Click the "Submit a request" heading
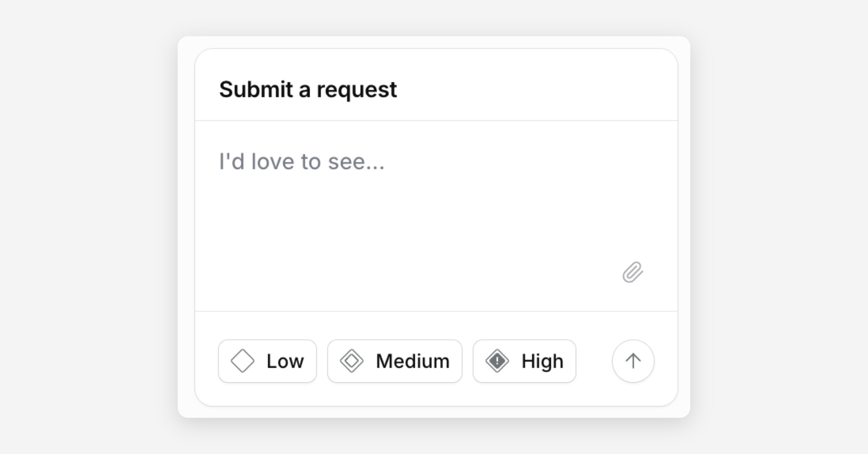 (308, 89)
